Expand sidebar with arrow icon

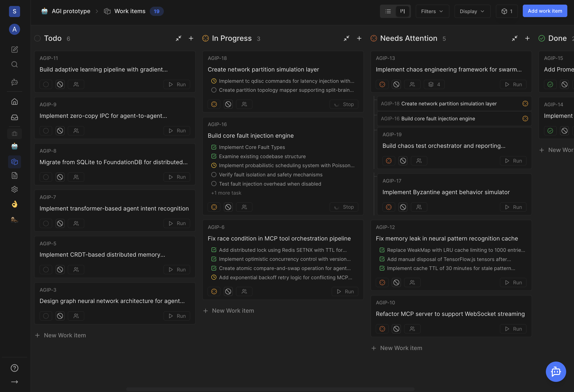[15, 382]
